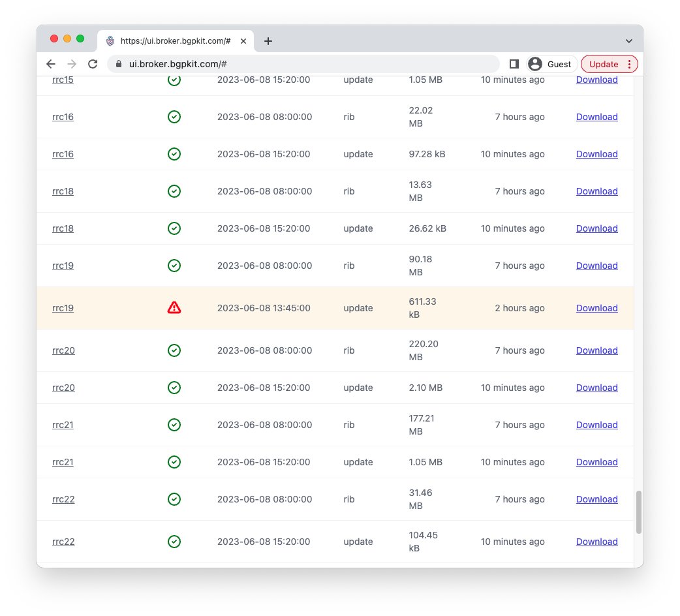Open rrc18 collector link in update row

coord(63,229)
